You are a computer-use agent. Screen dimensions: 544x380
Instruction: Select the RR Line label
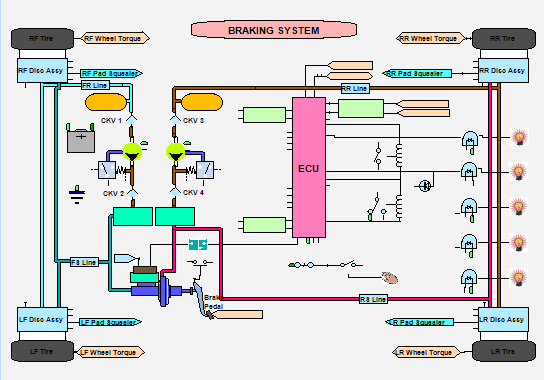click(x=355, y=88)
